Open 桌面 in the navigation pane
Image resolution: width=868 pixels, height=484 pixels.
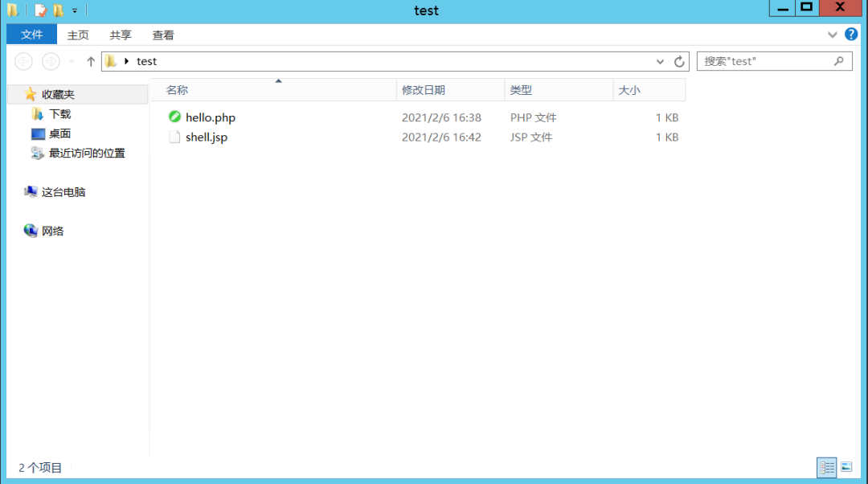(x=59, y=133)
